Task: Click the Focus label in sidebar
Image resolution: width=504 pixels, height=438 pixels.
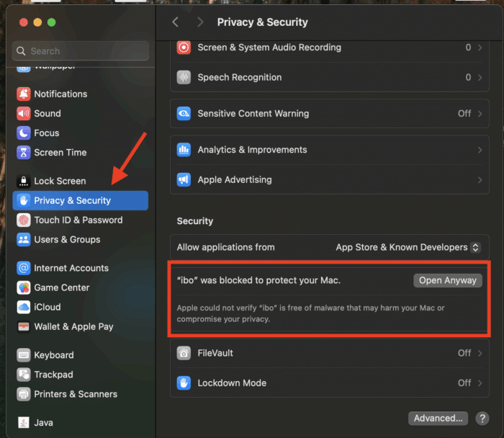Action: [47, 133]
